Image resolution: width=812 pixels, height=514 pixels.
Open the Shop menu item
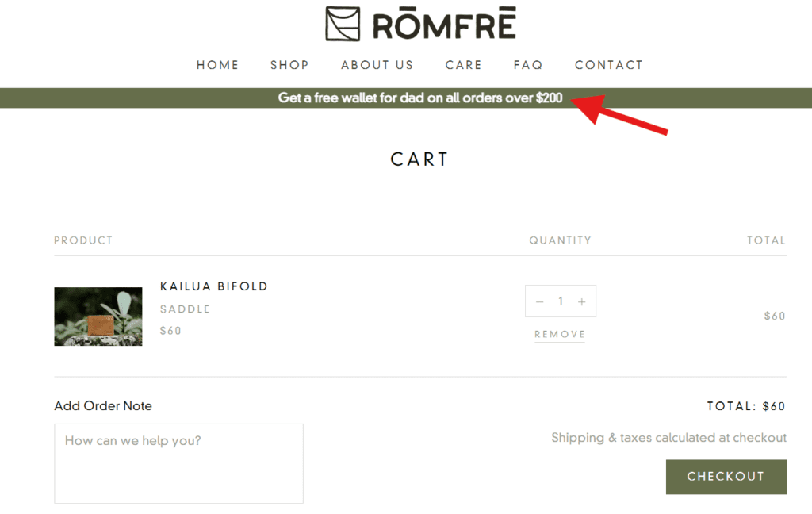tap(289, 65)
